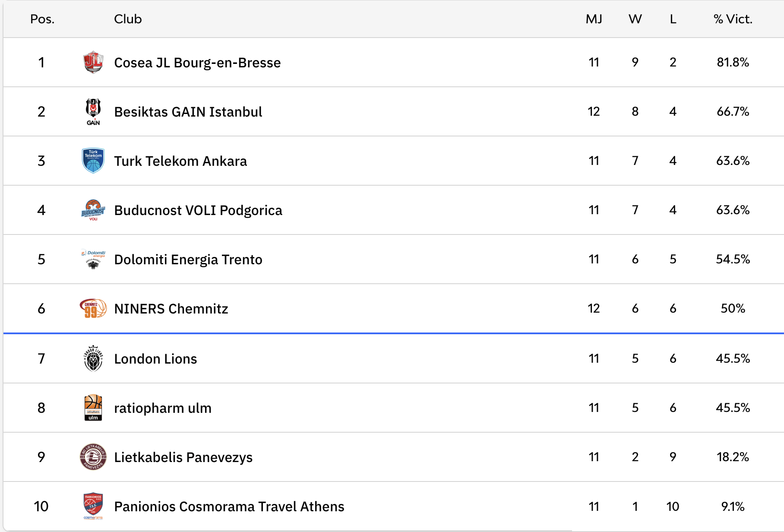Open the Besiktas GAIN Istanbul team name
The height and width of the screenshot is (532, 784).
click(188, 112)
